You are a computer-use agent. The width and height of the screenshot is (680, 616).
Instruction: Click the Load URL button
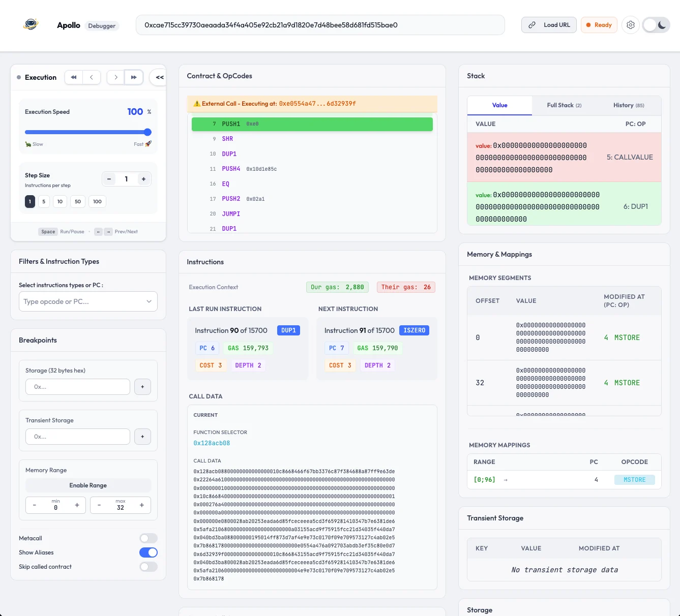tap(549, 25)
